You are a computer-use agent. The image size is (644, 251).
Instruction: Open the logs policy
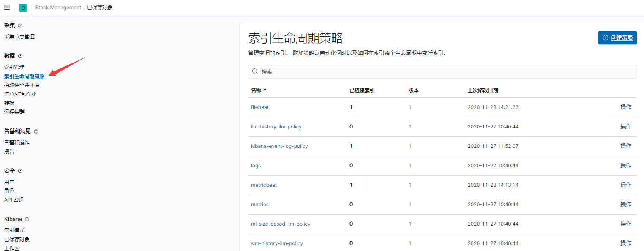pyautogui.click(x=256, y=166)
